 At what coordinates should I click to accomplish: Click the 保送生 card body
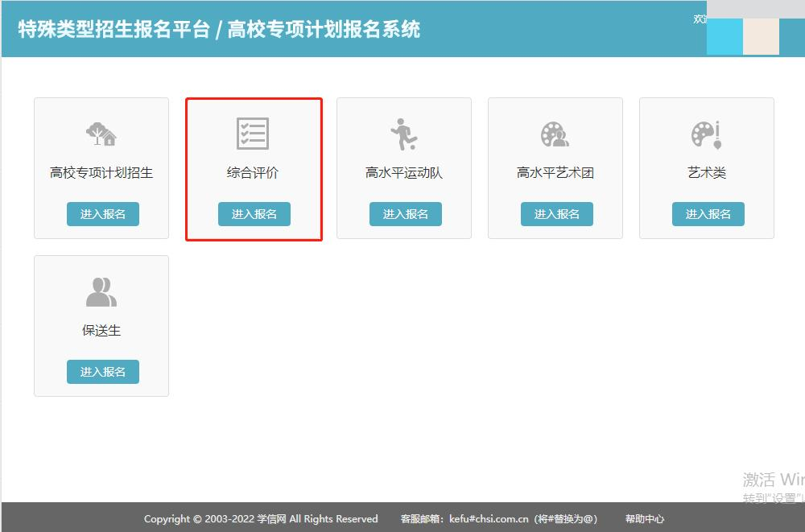pyautogui.click(x=102, y=324)
